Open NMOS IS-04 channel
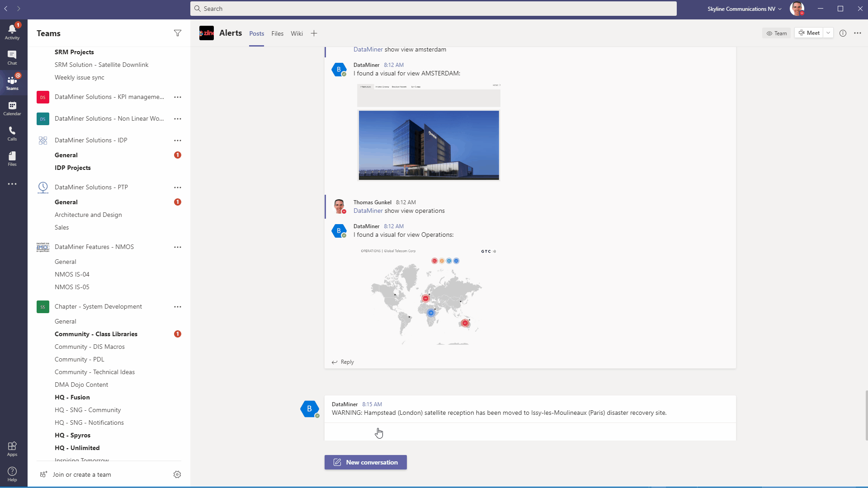This screenshot has width=868, height=488. point(72,274)
